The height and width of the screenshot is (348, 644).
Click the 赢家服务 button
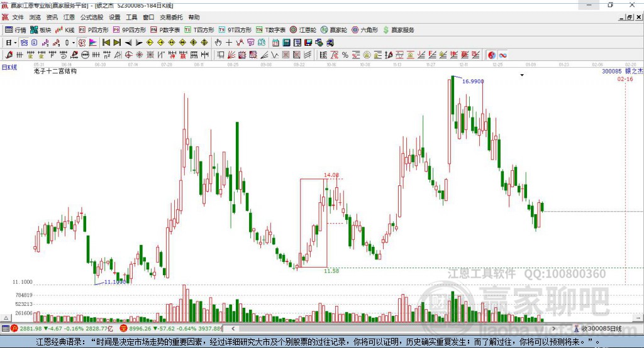coord(399,30)
